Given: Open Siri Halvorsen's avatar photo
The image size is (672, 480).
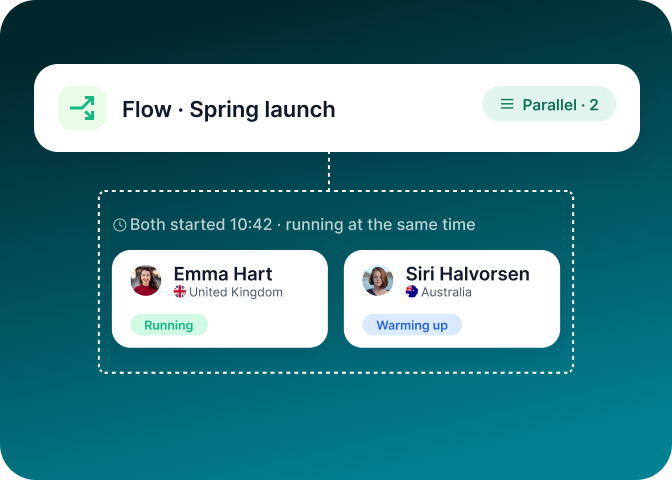Looking at the screenshot, I should point(378,280).
